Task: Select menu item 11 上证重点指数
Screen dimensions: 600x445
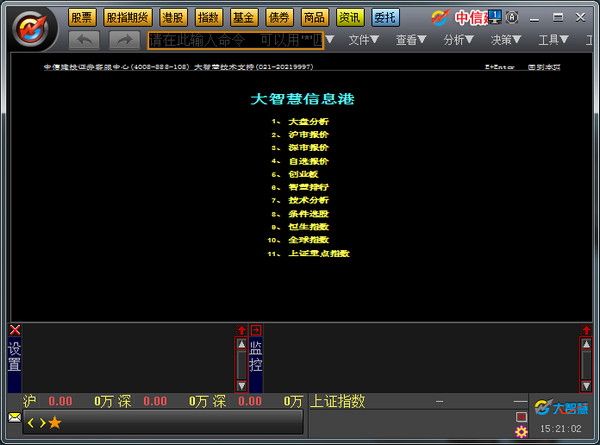Action: point(308,253)
